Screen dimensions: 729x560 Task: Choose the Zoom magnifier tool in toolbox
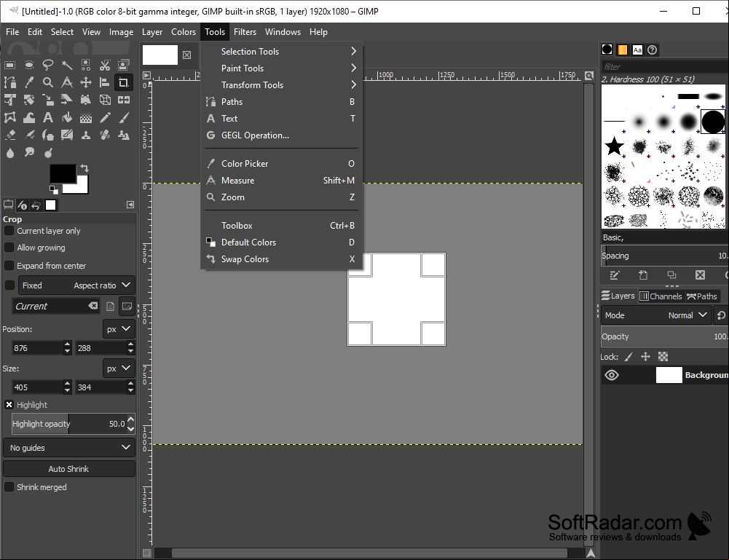point(48,83)
